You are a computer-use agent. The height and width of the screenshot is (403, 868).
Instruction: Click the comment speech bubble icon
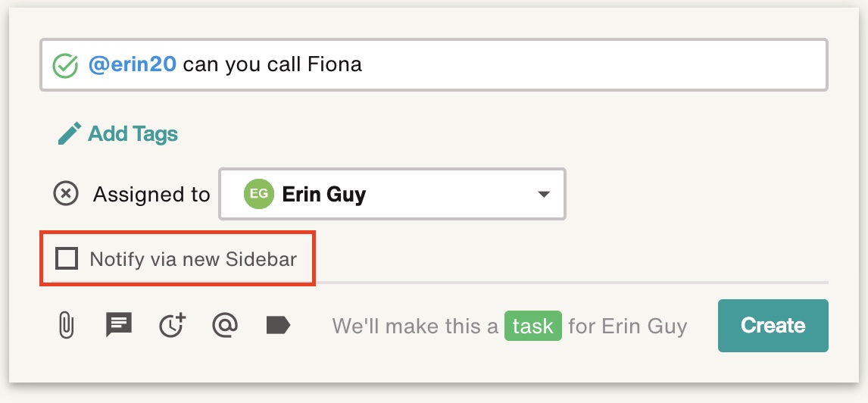click(x=119, y=325)
